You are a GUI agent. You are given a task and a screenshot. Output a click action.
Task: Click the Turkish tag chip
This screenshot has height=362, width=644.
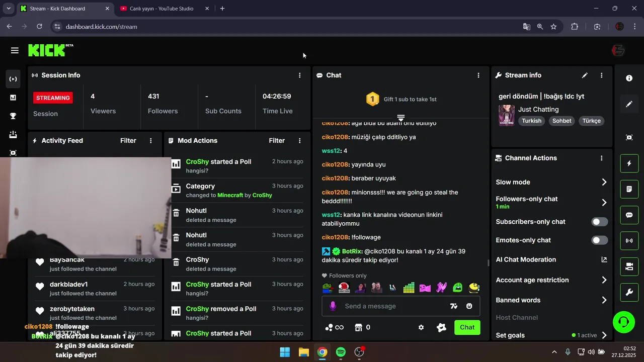point(532,121)
